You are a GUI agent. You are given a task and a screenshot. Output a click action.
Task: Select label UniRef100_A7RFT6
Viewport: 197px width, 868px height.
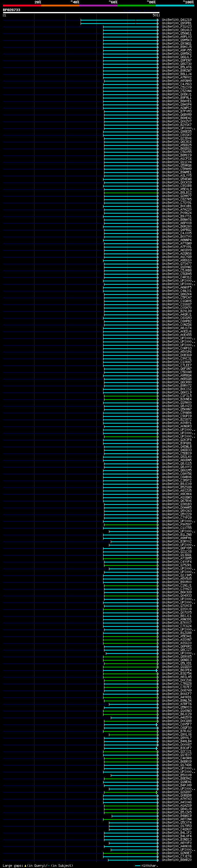(177, 704)
